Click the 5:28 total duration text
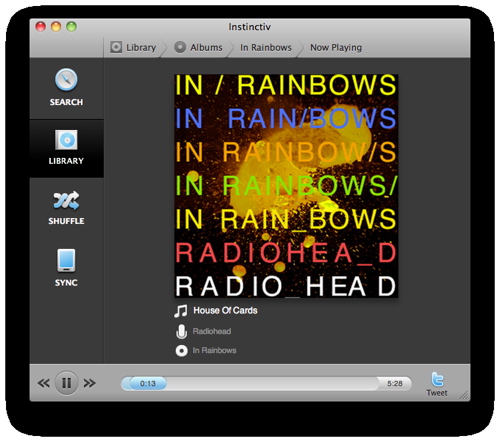Screen dimensions: 500x442 [x=395, y=383]
